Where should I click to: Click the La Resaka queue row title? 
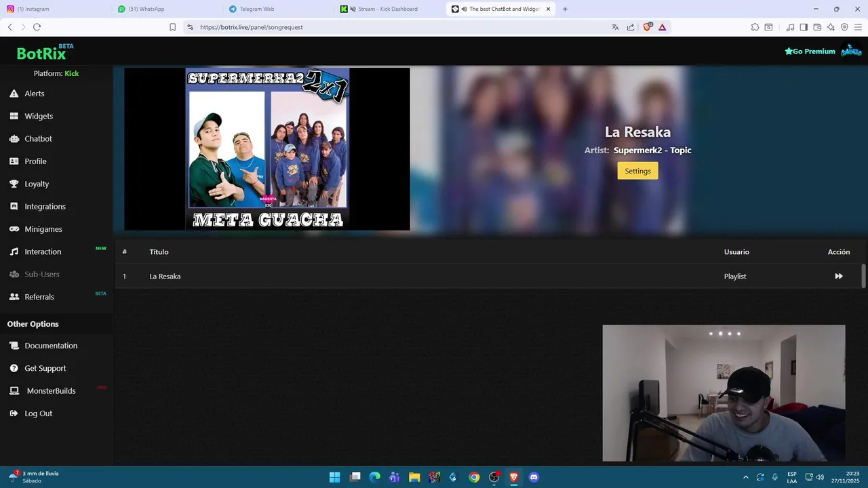point(165,277)
